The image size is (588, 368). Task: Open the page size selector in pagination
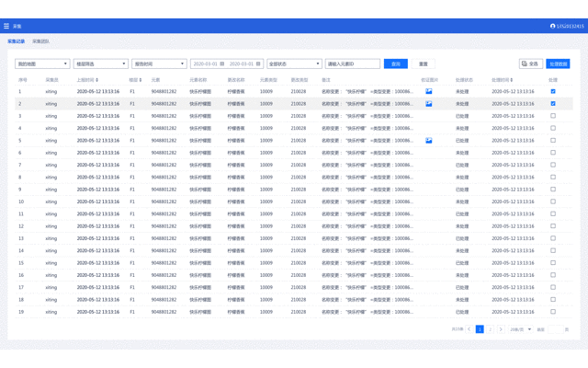pyautogui.click(x=521, y=328)
